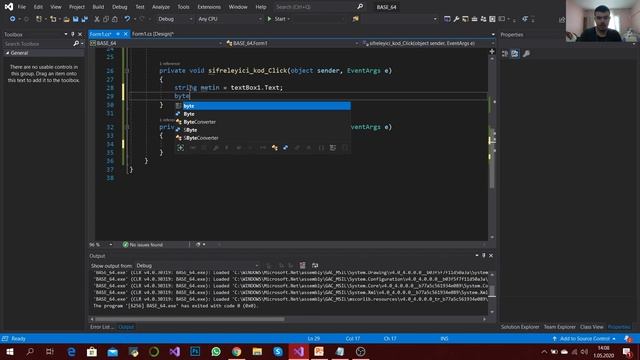The height and width of the screenshot is (360, 640).
Task: Toggle the structures filter in IntelliSense filter bar
Action: pyautogui.click(x=286, y=148)
